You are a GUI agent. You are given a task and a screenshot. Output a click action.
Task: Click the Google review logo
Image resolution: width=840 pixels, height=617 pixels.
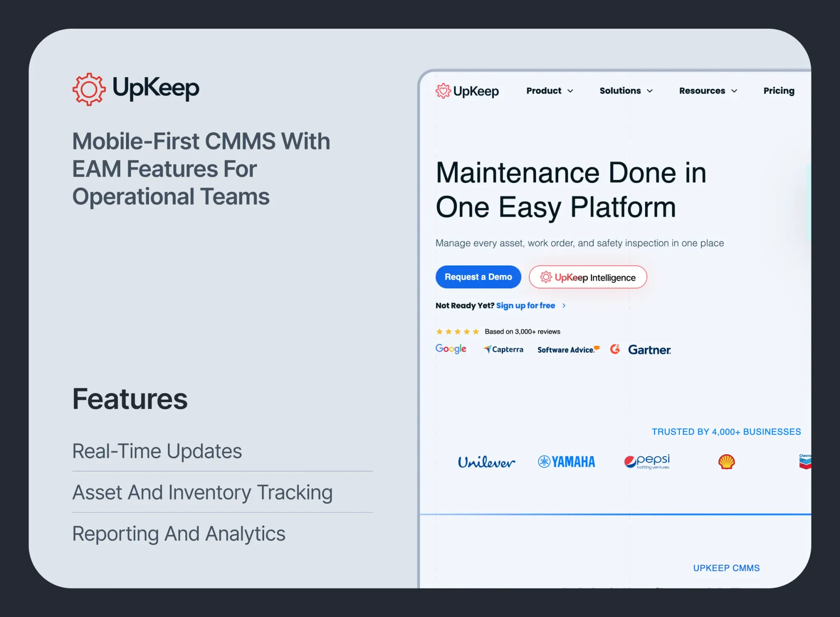pyautogui.click(x=451, y=349)
